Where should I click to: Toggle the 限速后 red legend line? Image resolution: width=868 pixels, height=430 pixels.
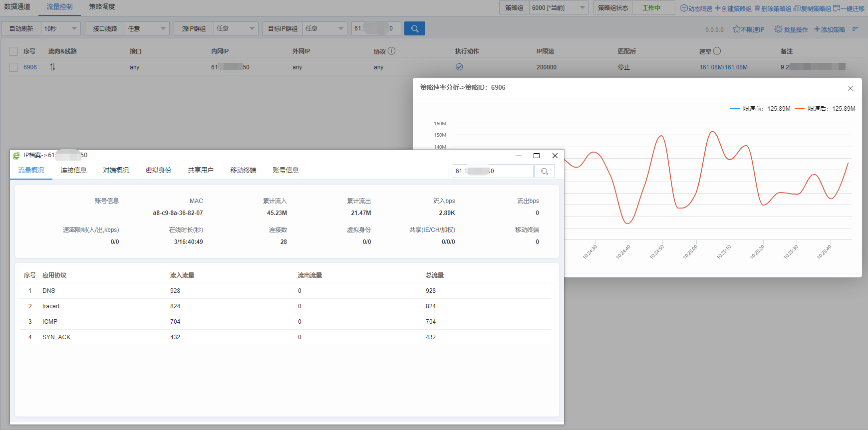click(799, 109)
